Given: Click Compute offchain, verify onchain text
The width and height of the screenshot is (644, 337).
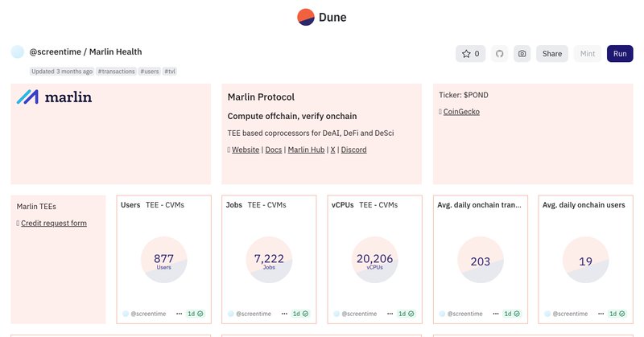Looking at the screenshot, I should (292, 116).
